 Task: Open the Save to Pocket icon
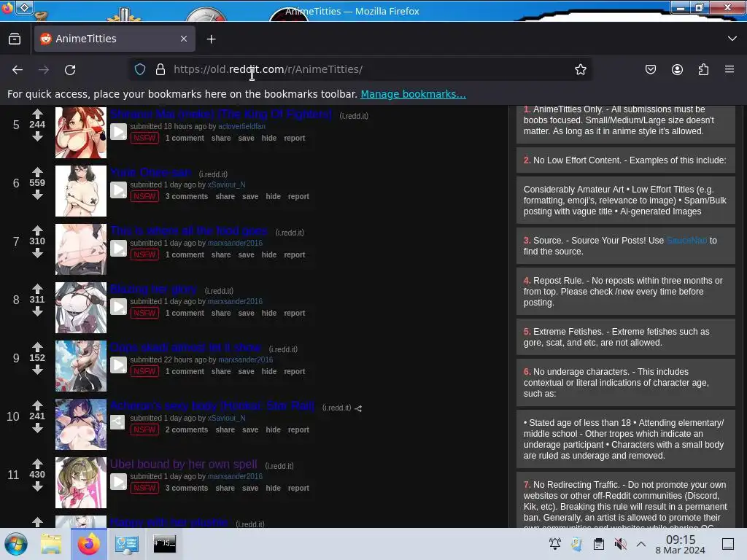(650, 69)
